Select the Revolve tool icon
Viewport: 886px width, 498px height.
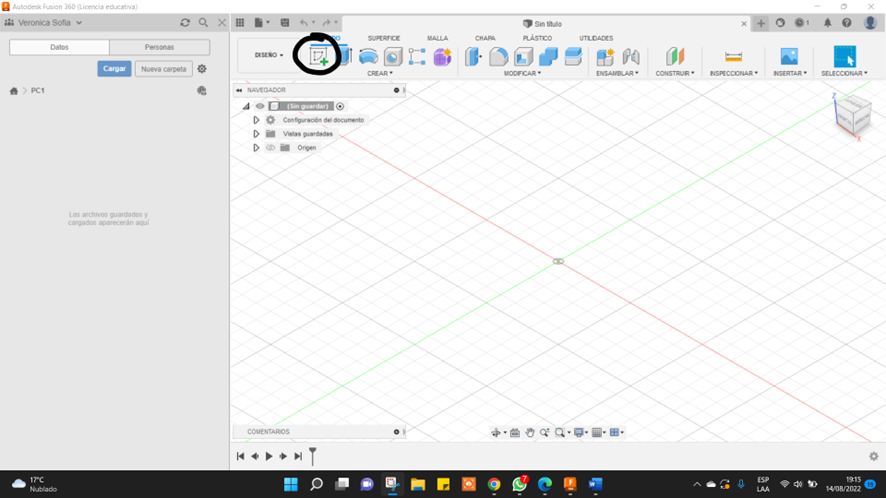coord(368,57)
